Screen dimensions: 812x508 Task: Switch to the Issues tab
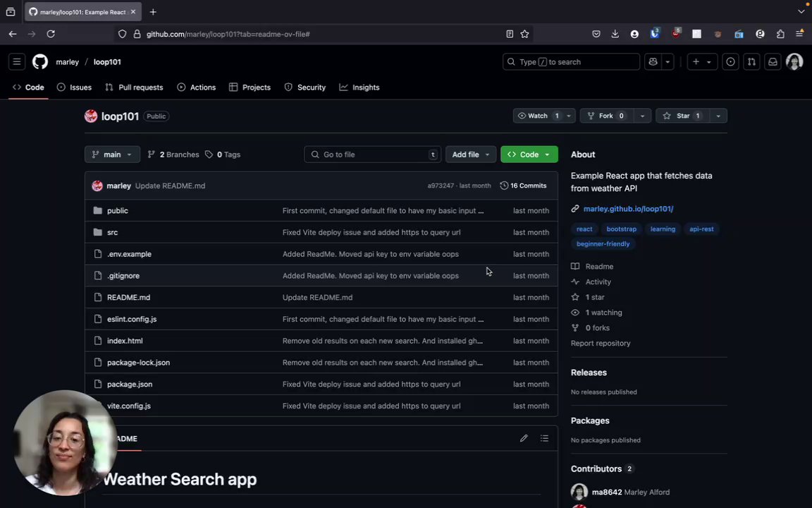[75, 87]
